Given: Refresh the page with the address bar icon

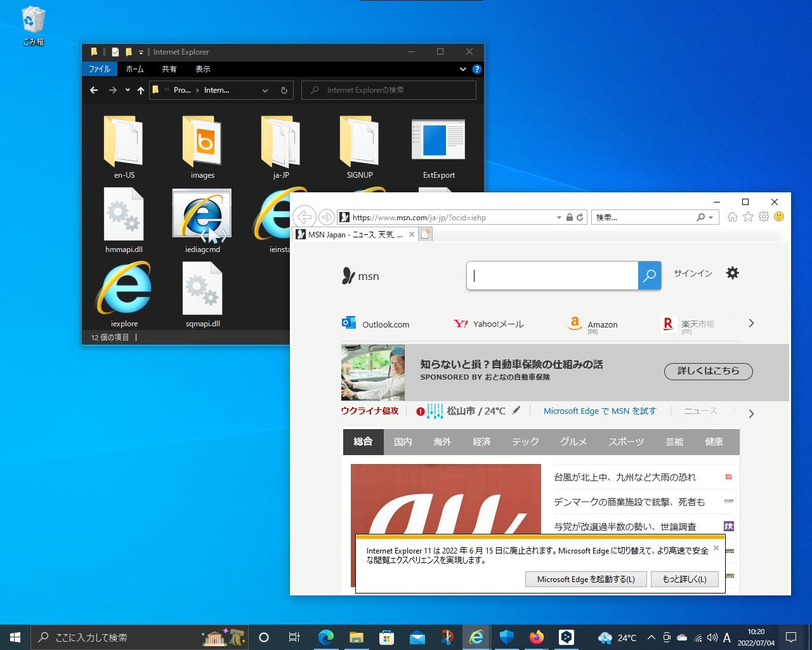Looking at the screenshot, I should 580,217.
